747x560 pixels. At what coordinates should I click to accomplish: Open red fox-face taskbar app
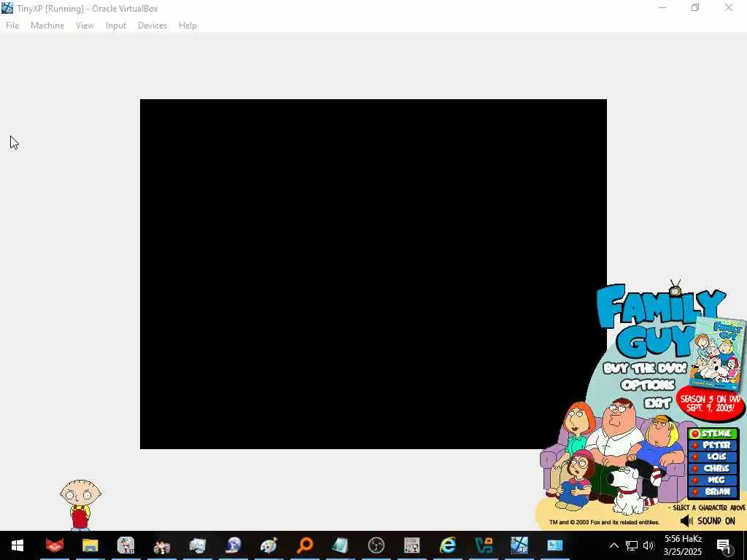54,545
